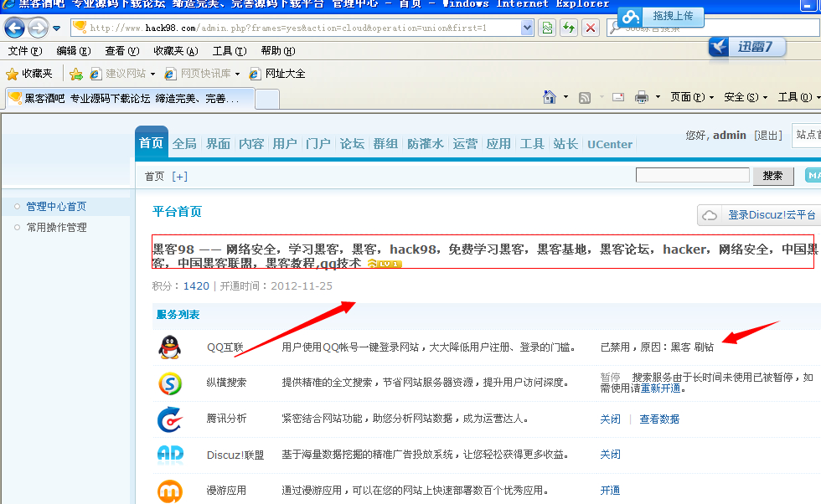Refresh the page with the green arrows icon
821x504 pixels.
[x=569, y=28]
